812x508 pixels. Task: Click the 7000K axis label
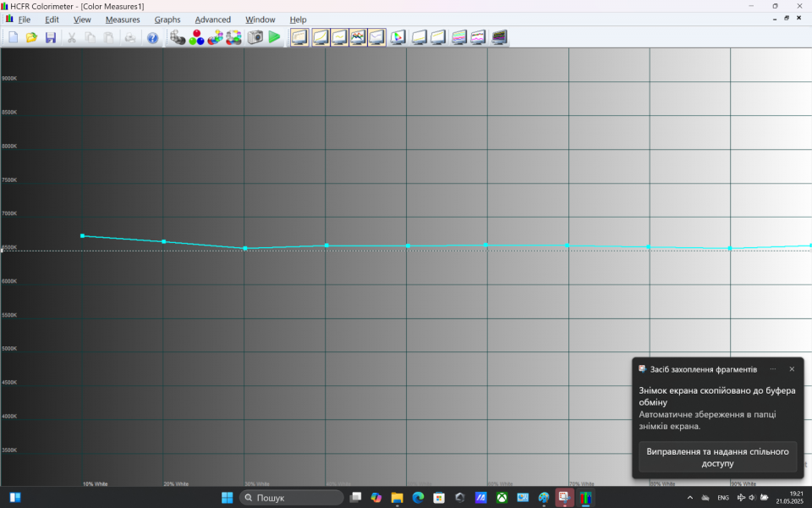pos(9,213)
